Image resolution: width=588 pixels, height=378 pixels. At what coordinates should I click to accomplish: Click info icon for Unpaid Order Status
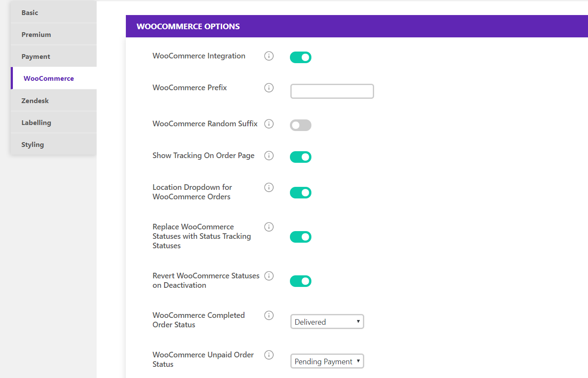(269, 355)
